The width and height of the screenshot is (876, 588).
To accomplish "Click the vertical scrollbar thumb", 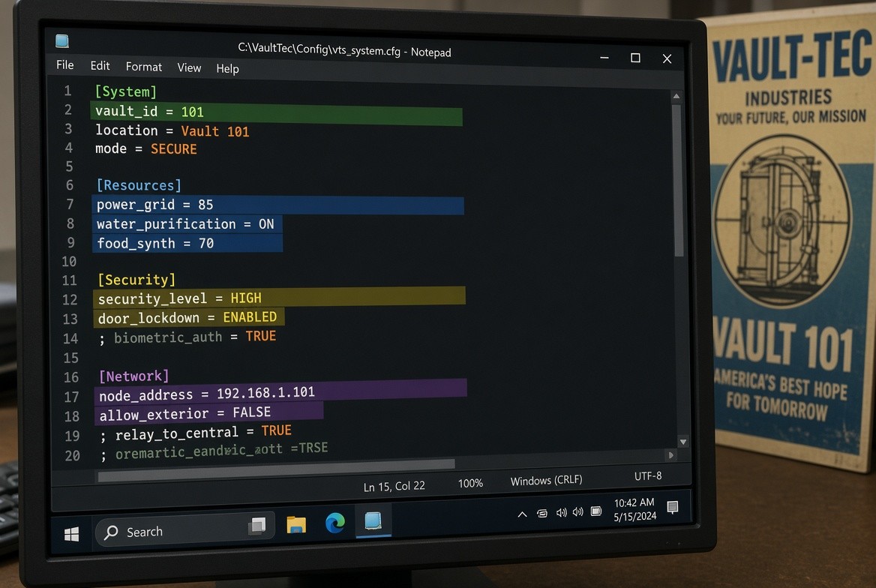I will [x=678, y=180].
